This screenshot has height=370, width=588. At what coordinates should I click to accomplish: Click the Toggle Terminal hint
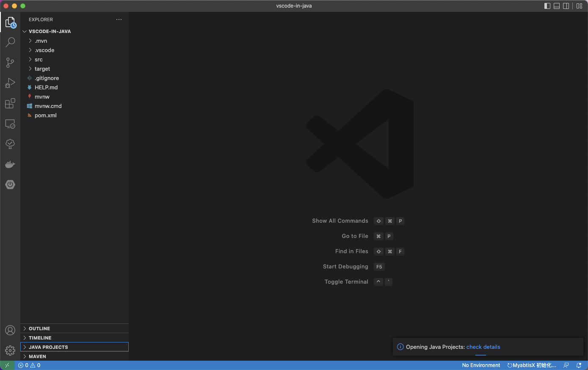click(346, 282)
